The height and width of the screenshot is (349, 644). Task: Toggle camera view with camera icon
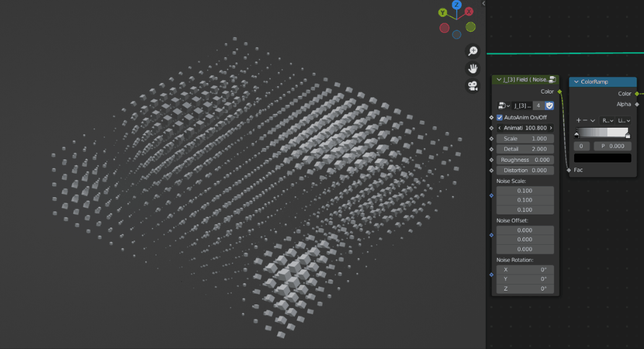pos(473,86)
